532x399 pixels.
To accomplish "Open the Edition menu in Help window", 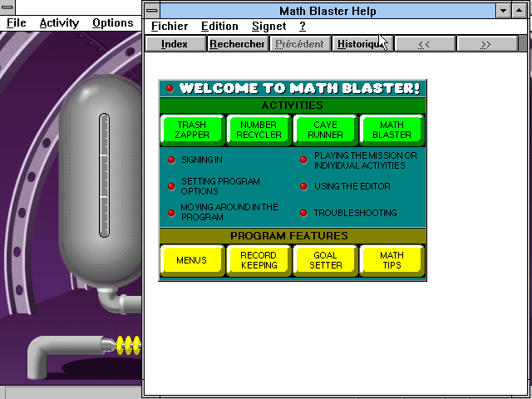I will click(x=219, y=26).
